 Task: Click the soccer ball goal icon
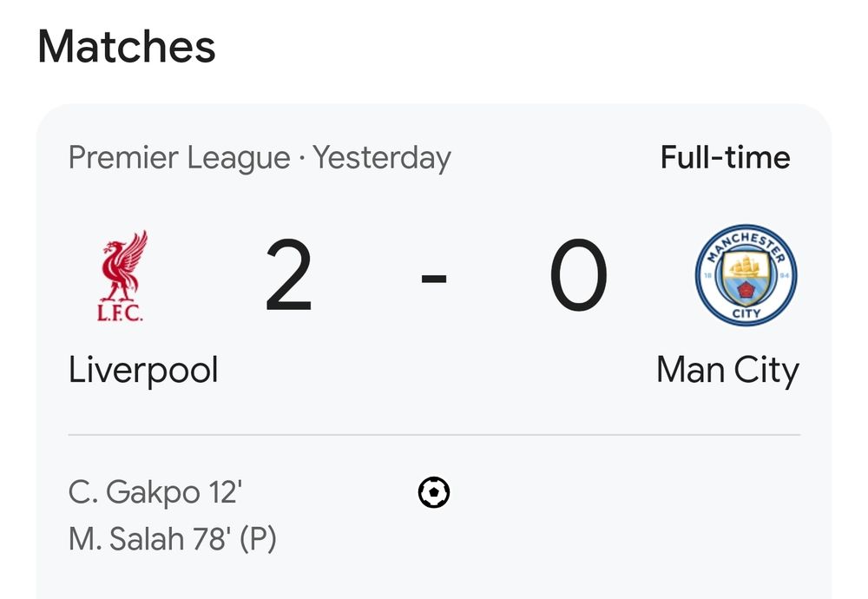click(x=434, y=493)
